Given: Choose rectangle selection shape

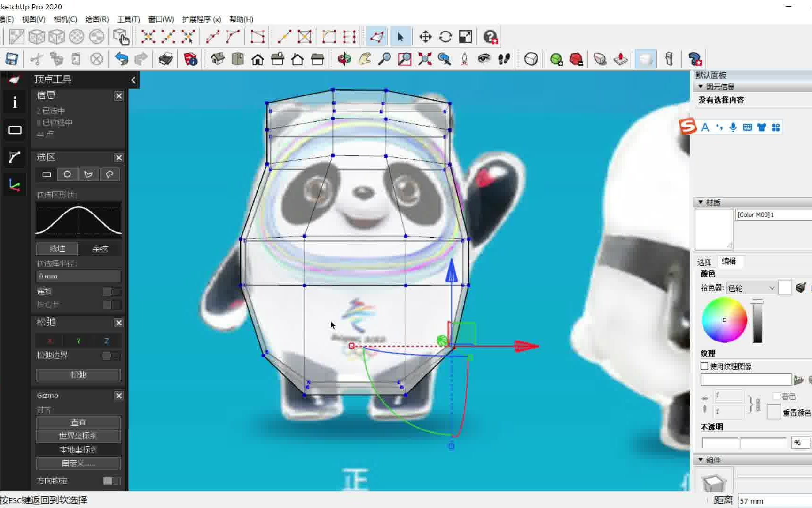Looking at the screenshot, I should coord(47,175).
